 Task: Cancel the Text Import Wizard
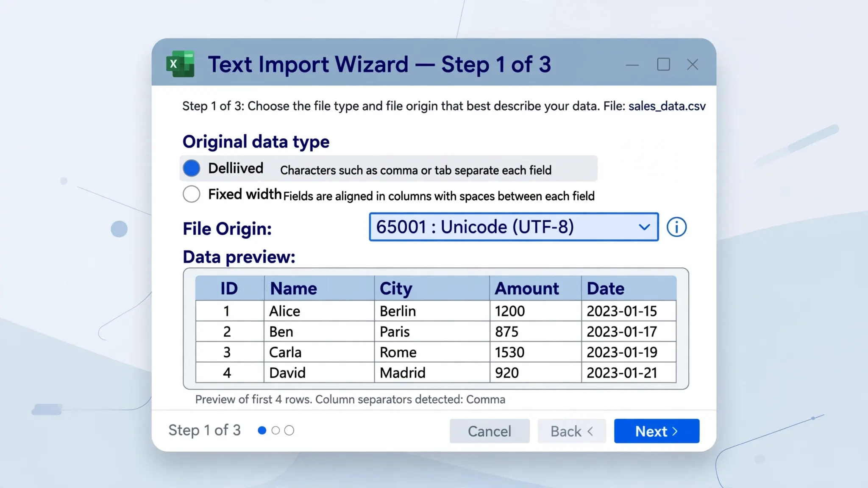pyautogui.click(x=490, y=431)
